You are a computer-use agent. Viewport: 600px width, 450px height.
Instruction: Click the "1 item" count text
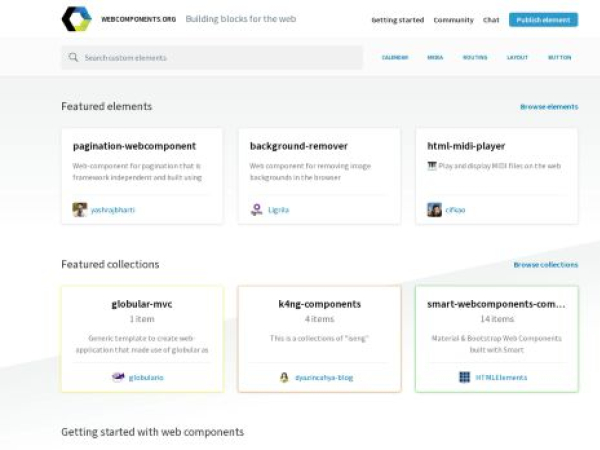142,319
